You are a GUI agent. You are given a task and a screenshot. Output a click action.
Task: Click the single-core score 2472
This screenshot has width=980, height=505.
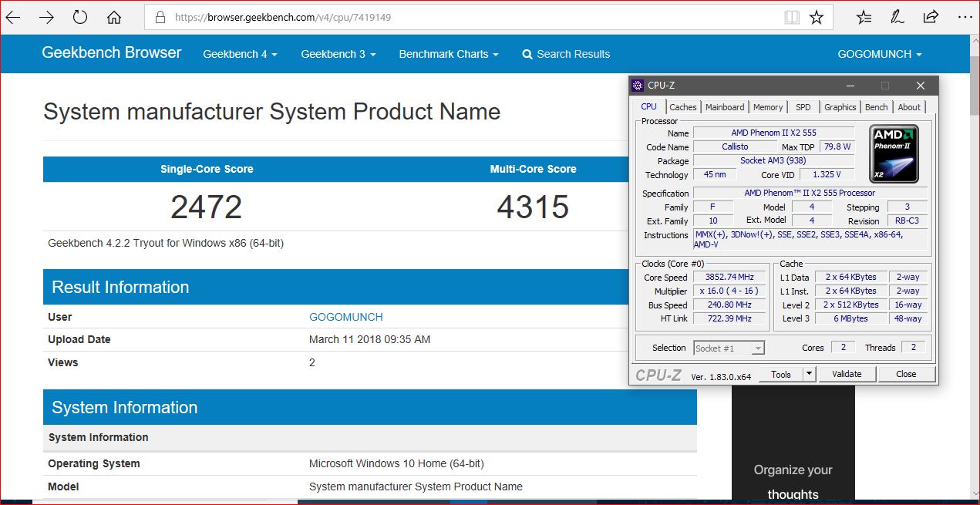coord(206,207)
